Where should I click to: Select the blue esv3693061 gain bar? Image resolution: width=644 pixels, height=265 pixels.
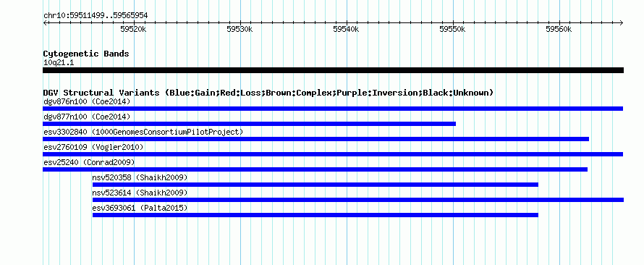coord(315,215)
